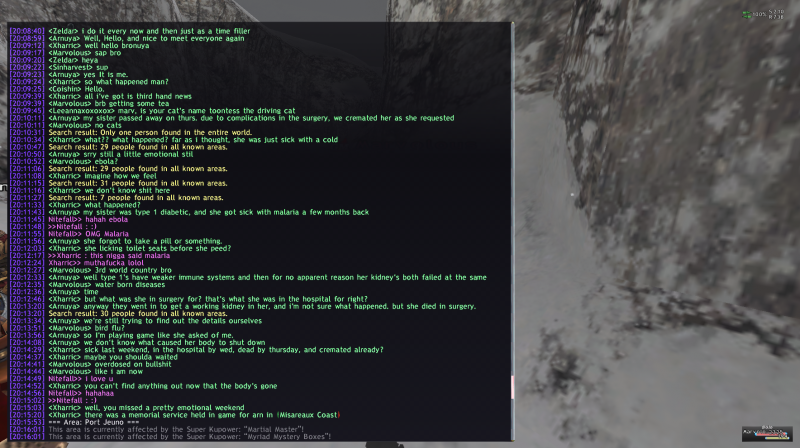This screenshot has height=448, width=800.
Task: Click the 20:08:40 timestamp
Action: 27,31
